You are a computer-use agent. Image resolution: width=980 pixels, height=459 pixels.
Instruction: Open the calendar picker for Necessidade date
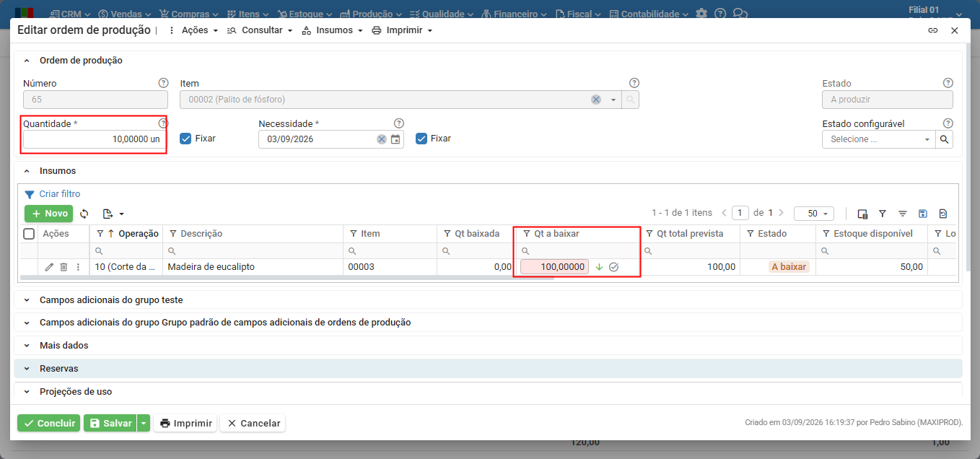pos(395,139)
